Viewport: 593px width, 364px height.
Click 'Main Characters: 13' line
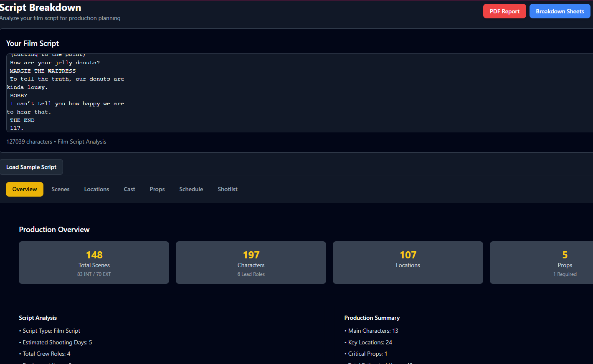tap(371, 331)
